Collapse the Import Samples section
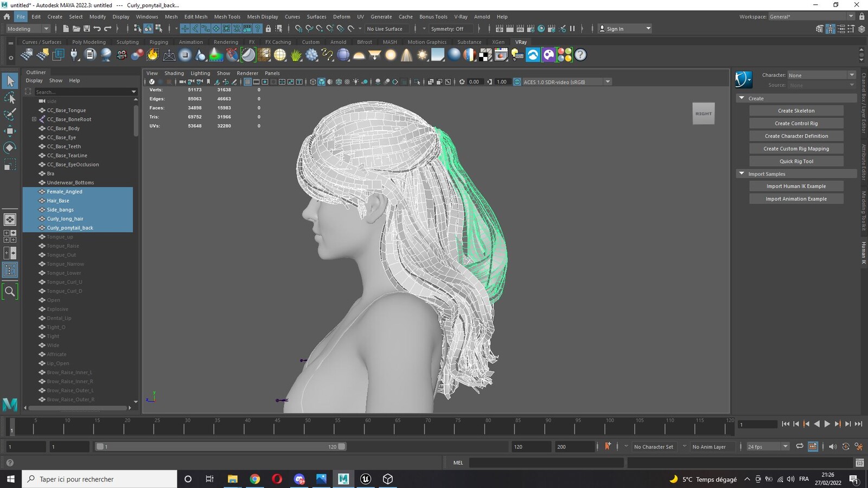The width and height of the screenshot is (868, 488). click(742, 174)
